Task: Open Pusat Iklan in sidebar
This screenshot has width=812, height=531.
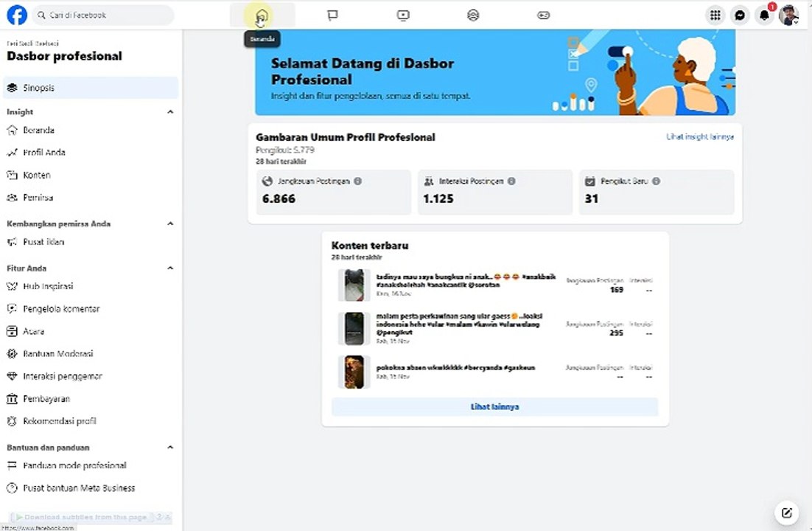Action: [91, 242]
